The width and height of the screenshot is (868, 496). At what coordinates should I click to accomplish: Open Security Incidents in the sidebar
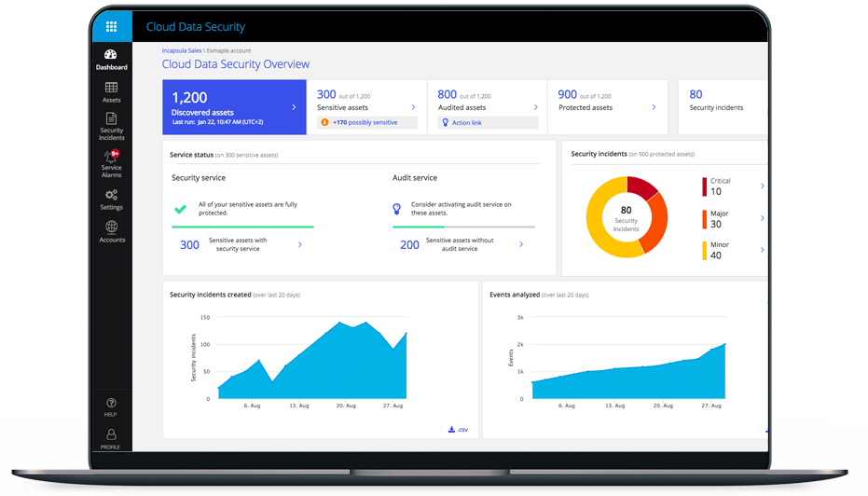(x=111, y=126)
